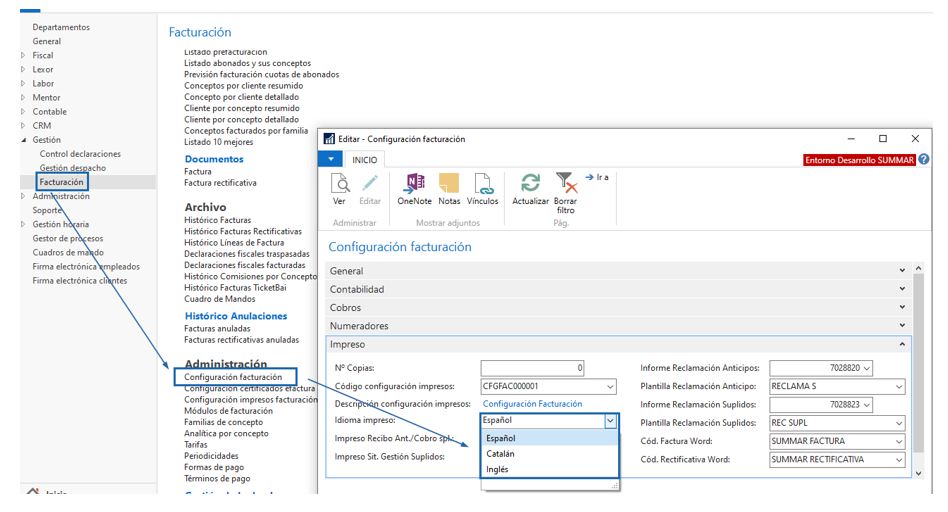Click the Ver magnifier icon
Image resolution: width=948 pixels, height=512 pixels.
(340, 184)
